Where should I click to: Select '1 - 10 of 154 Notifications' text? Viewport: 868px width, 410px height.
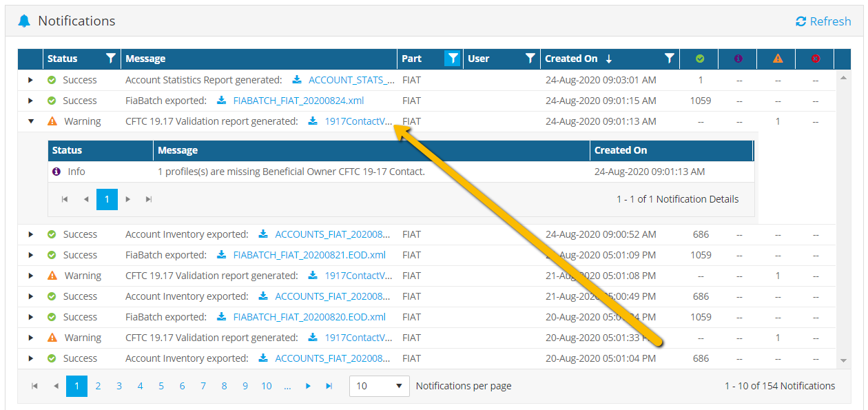tap(780, 386)
